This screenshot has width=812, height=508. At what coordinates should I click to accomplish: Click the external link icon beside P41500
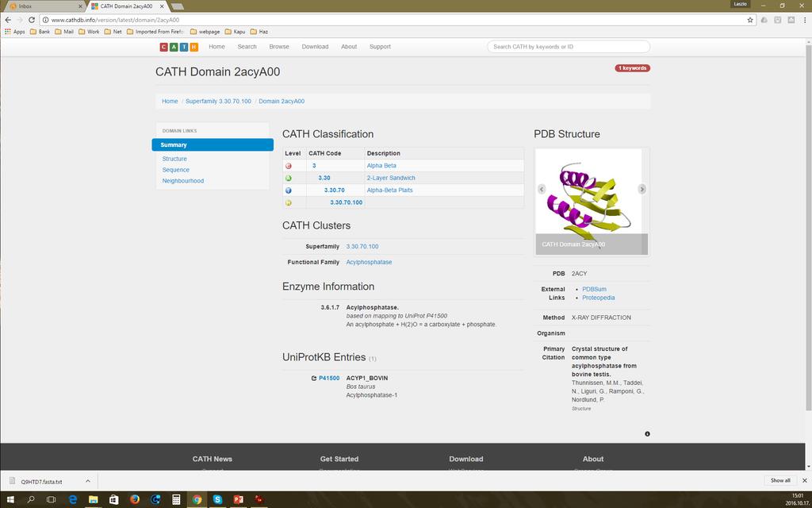pyautogui.click(x=314, y=379)
